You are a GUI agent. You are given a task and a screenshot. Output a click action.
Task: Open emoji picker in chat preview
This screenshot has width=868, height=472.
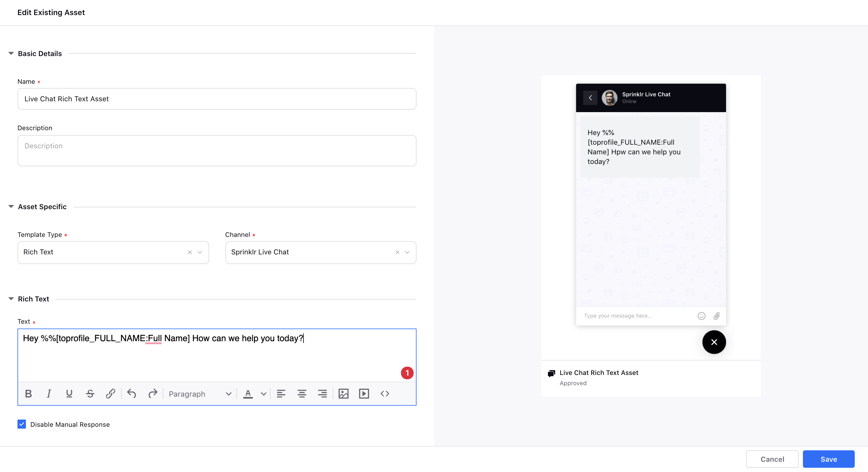pyautogui.click(x=702, y=316)
